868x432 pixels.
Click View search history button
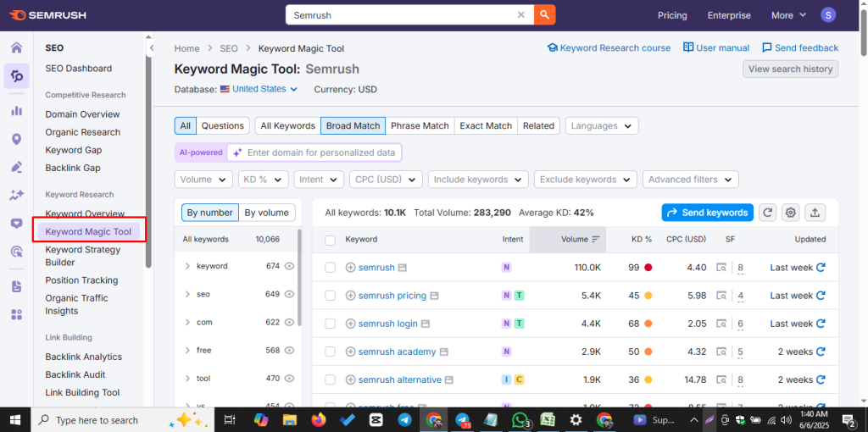click(x=791, y=69)
